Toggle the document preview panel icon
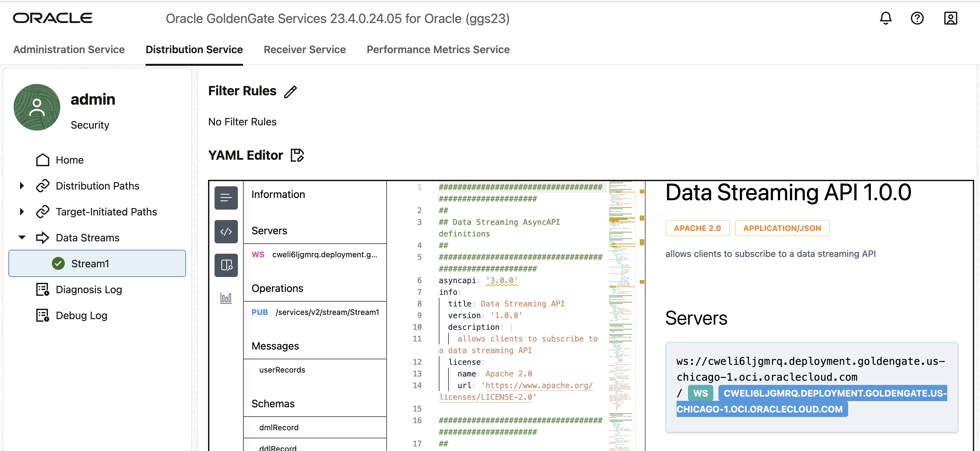The height and width of the screenshot is (451, 980). point(226,265)
